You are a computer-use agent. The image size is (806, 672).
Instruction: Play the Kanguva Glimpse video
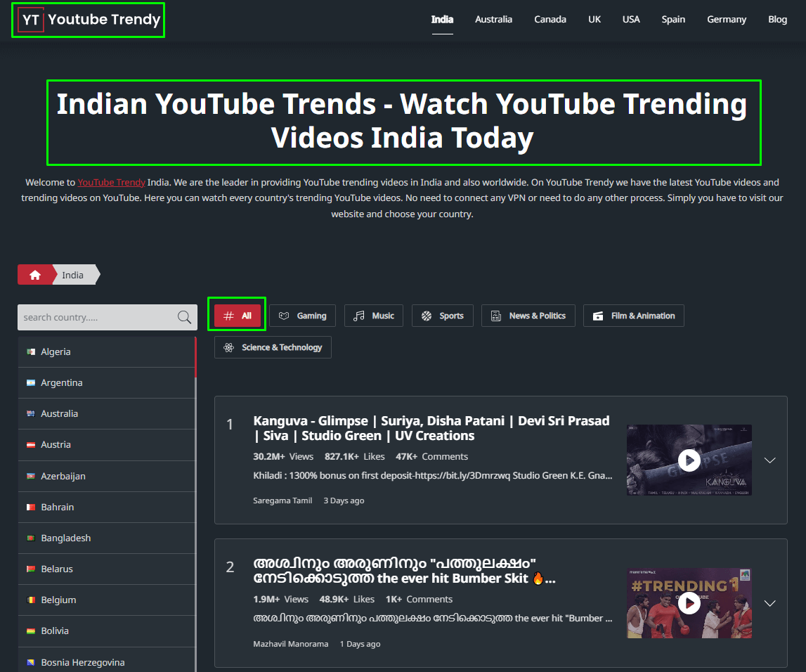pyautogui.click(x=689, y=460)
